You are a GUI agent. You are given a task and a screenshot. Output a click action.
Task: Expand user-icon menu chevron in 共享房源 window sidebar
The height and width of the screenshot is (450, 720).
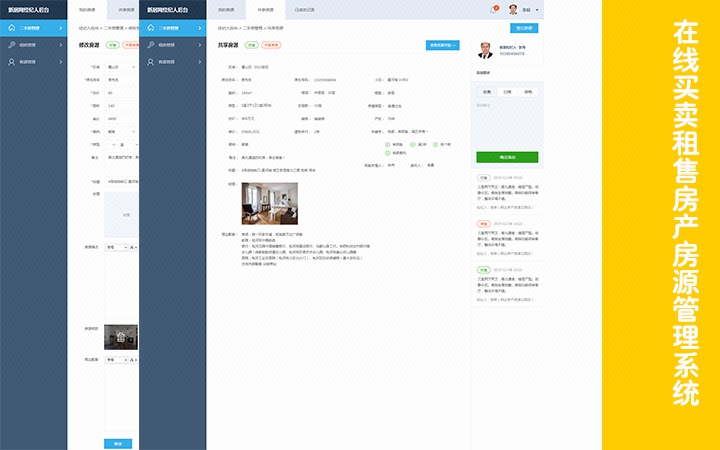coord(200,62)
